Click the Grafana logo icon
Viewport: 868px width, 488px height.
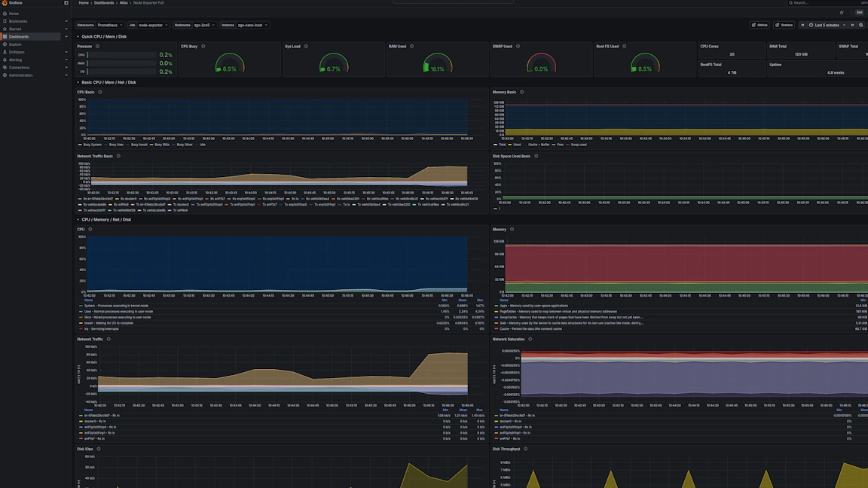(x=5, y=3)
